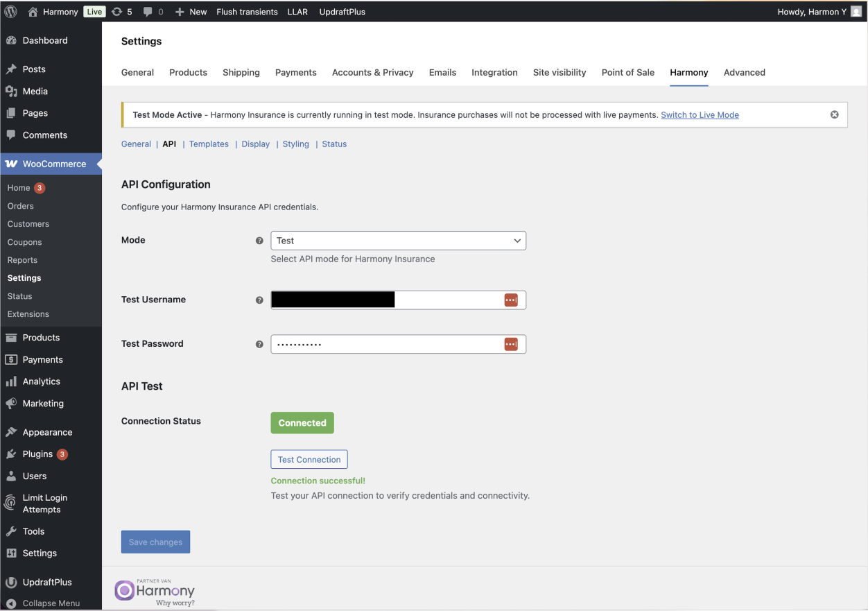Click password manager icon in Test Username field
The width and height of the screenshot is (868, 611).
(x=511, y=300)
